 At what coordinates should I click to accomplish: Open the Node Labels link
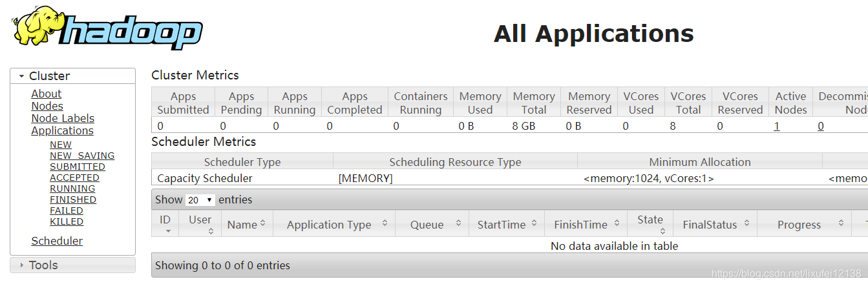click(63, 118)
